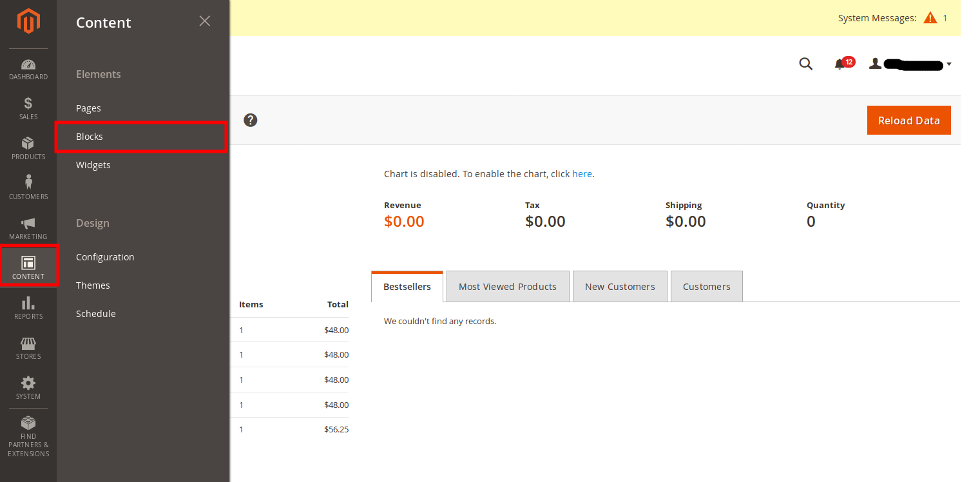Switch to the Customers tab
980x482 pixels.
(707, 287)
